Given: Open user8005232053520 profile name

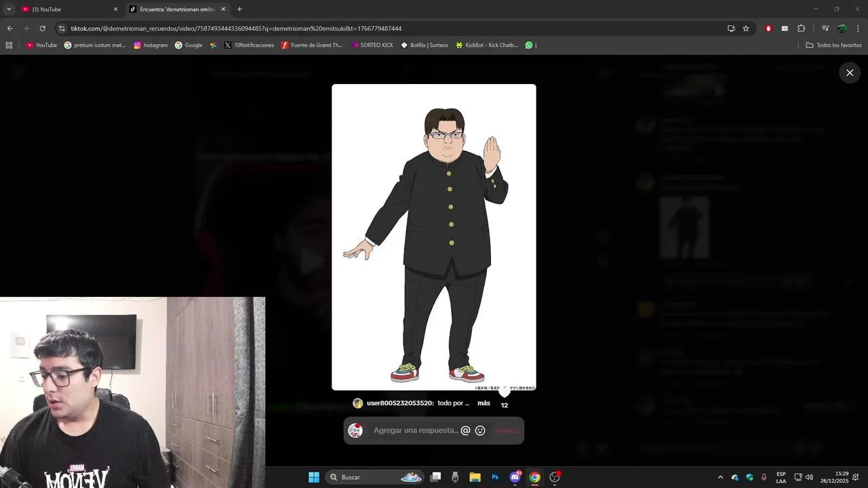Looking at the screenshot, I should [400, 403].
